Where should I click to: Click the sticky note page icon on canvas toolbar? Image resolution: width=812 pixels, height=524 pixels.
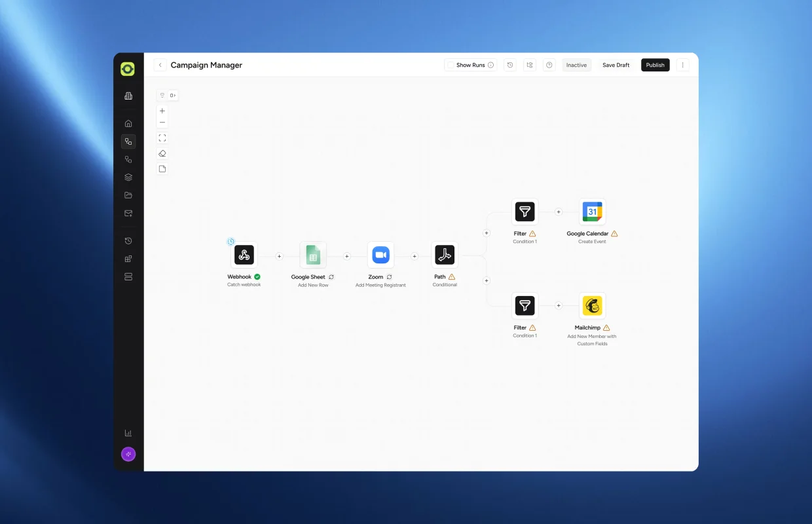(162, 169)
